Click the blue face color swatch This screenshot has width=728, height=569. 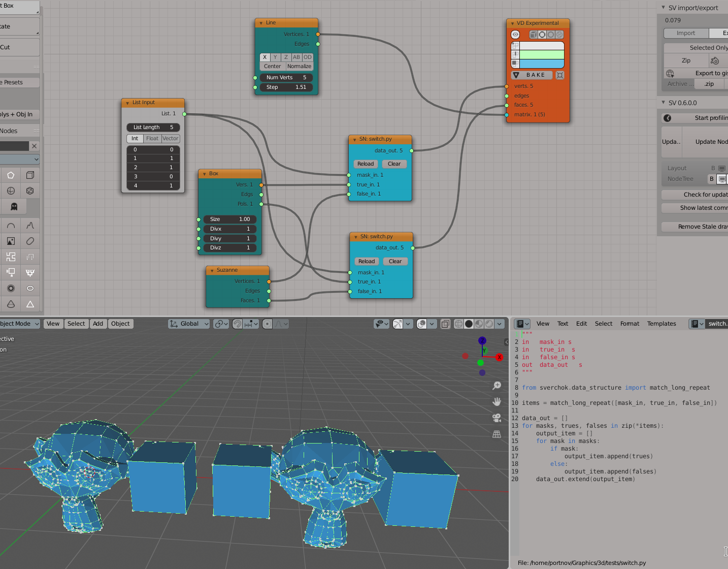[x=542, y=64]
